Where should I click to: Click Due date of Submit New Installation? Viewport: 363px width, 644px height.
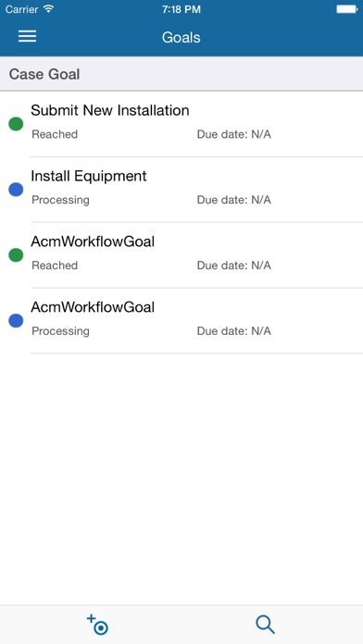[x=234, y=134]
